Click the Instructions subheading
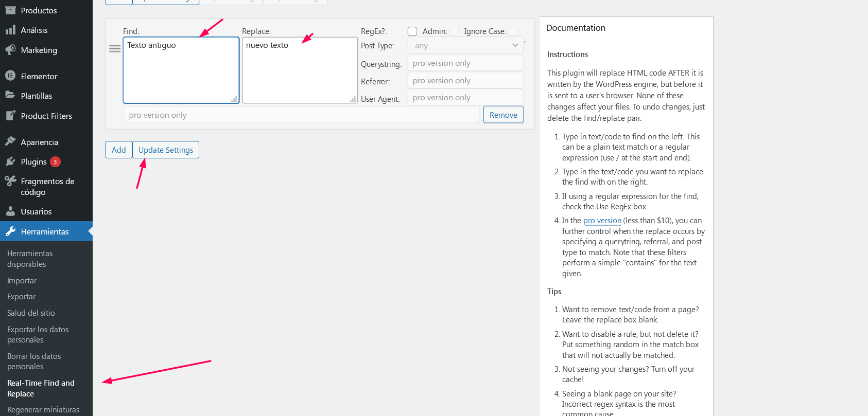 (567, 54)
